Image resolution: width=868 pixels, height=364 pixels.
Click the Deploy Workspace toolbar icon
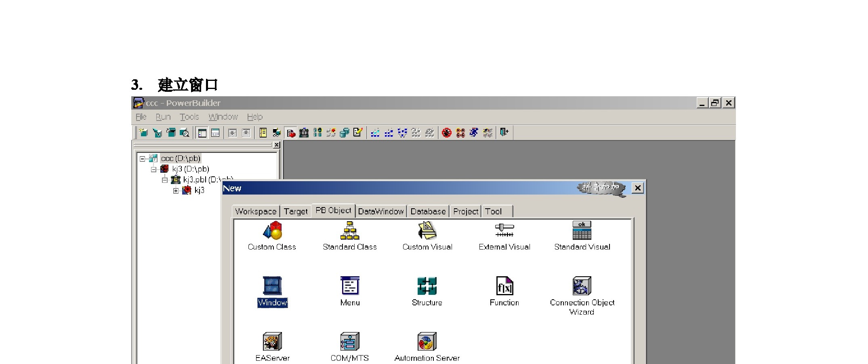402,133
